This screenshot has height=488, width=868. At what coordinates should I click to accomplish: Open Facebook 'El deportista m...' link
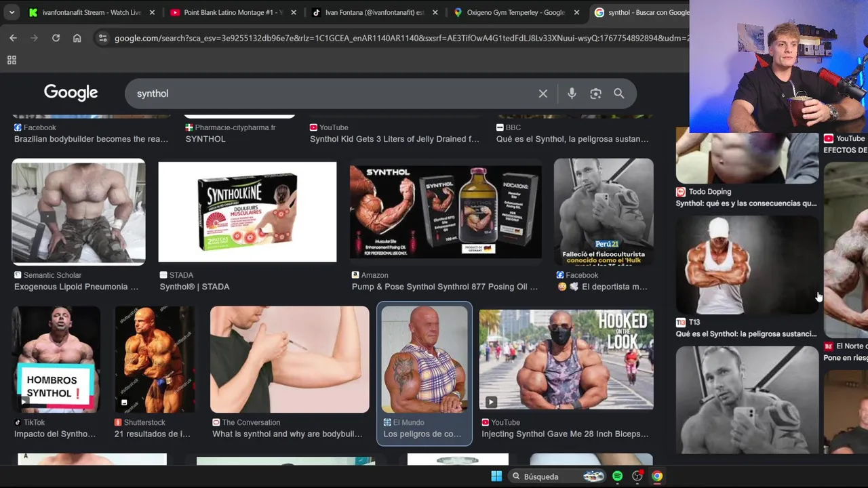point(602,287)
